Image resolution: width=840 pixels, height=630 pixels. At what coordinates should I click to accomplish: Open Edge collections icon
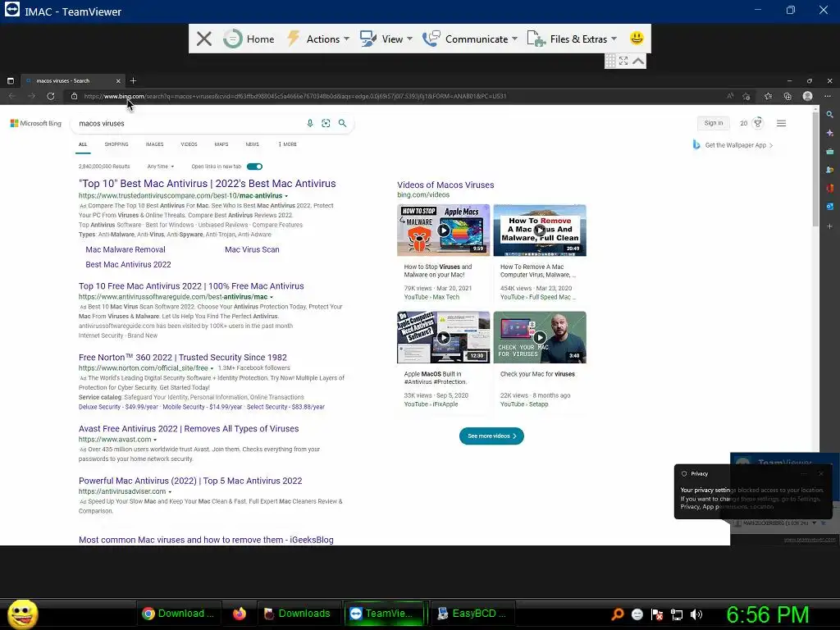(787, 97)
